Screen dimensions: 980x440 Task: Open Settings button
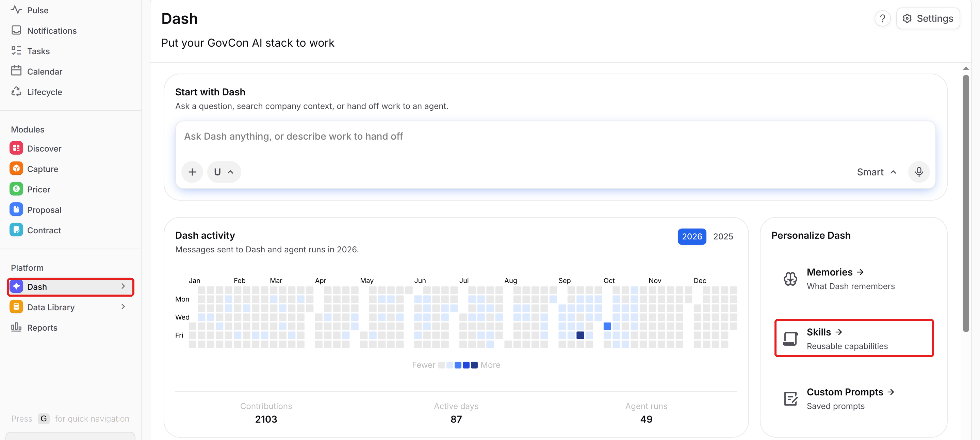point(928,18)
